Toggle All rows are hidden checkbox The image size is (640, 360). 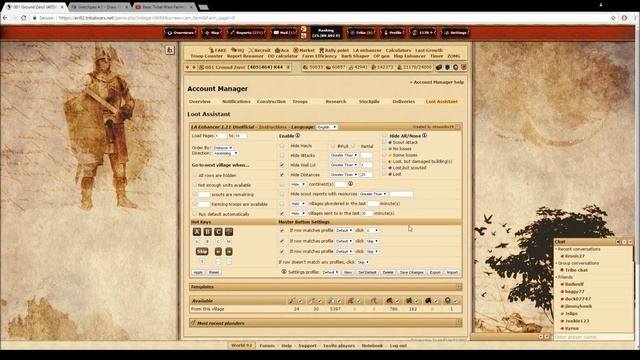tap(195, 175)
